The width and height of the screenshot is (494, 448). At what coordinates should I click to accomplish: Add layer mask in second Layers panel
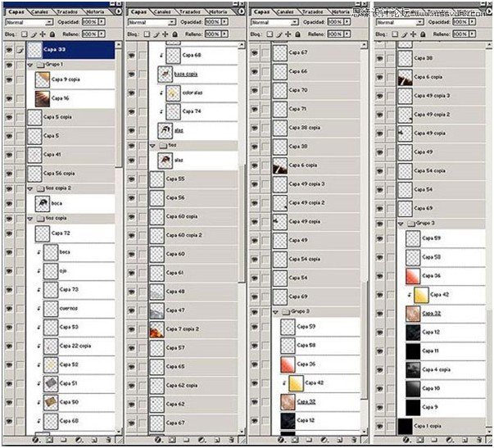[x=172, y=440]
